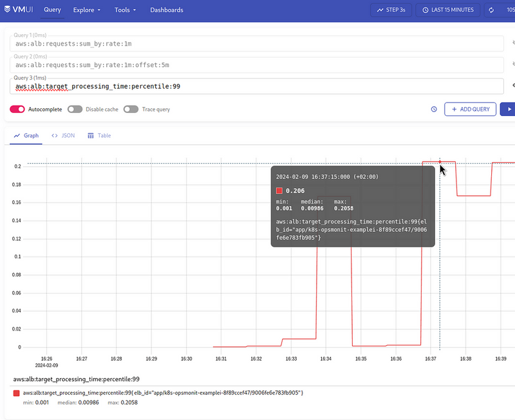
Task: Click the red swatch in the tooltip
Action: [x=279, y=191]
